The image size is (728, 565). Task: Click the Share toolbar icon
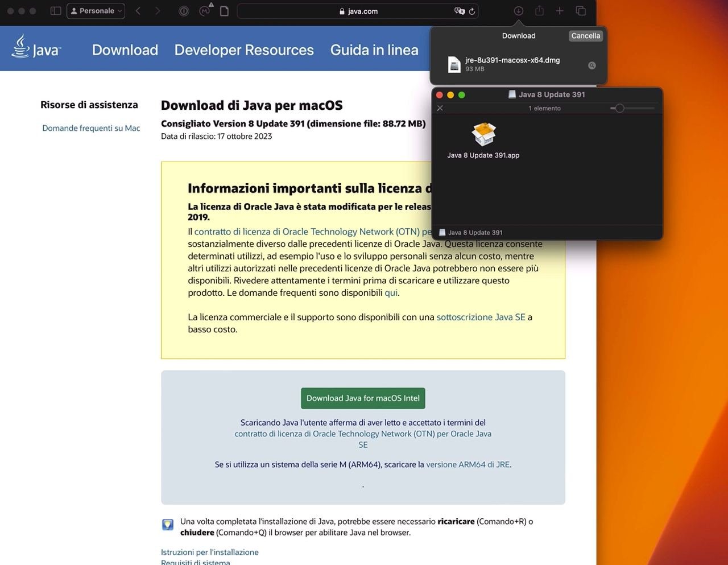click(539, 10)
